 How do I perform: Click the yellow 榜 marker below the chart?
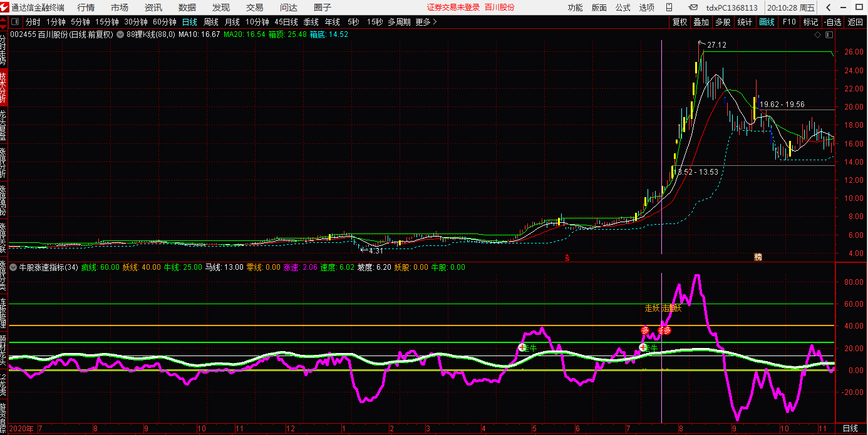click(758, 257)
